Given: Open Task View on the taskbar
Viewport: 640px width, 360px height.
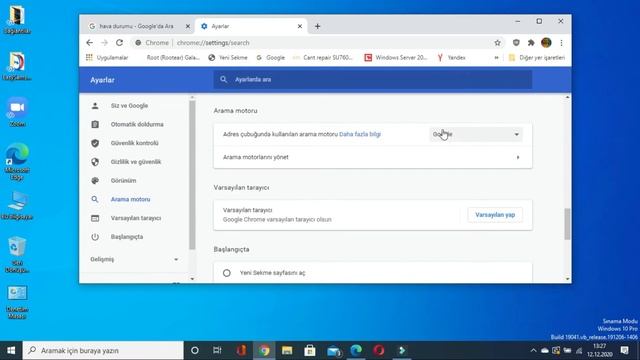Looking at the screenshot, I should point(218,351).
